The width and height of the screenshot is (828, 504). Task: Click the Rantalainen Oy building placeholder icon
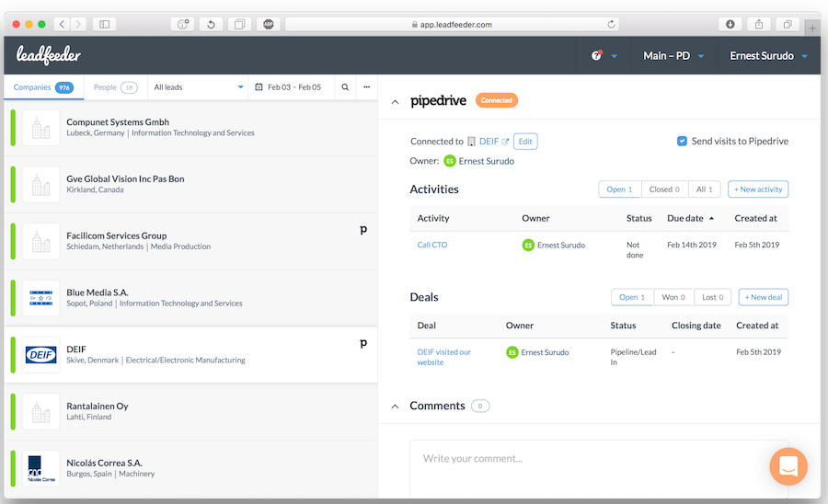click(40, 412)
